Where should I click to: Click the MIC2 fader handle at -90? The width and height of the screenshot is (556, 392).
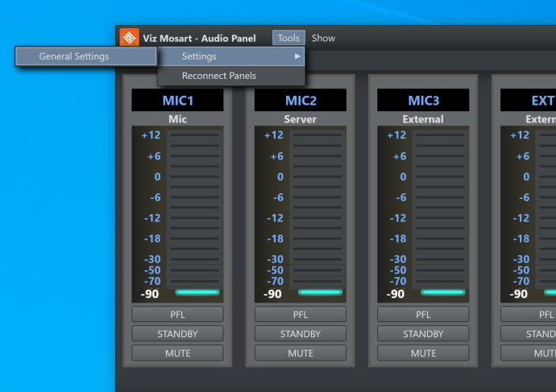click(320, 292)
